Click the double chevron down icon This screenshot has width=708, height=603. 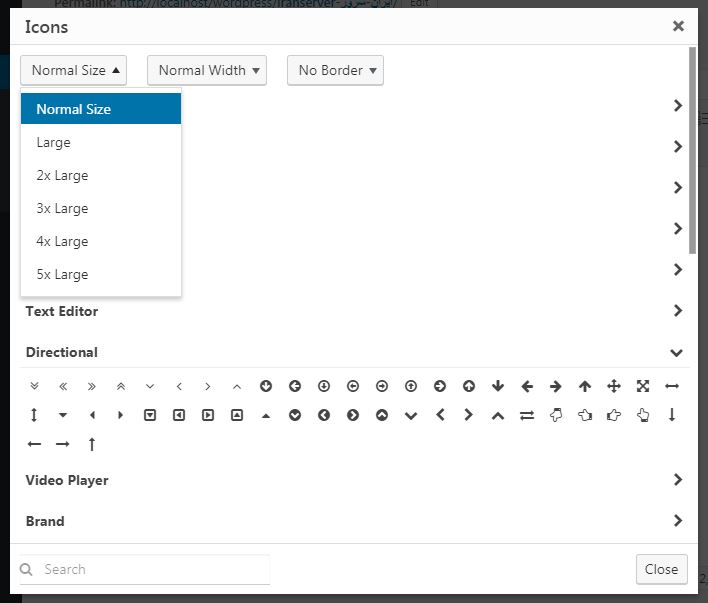(x=34, y=386)
